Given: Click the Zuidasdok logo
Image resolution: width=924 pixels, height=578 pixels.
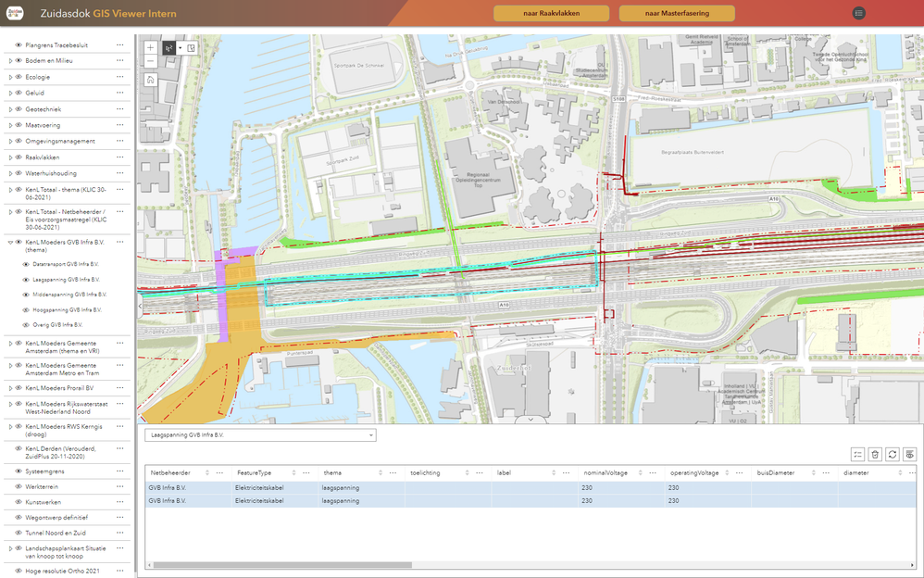Looking at the screenshot, I should tap(15, 13).
